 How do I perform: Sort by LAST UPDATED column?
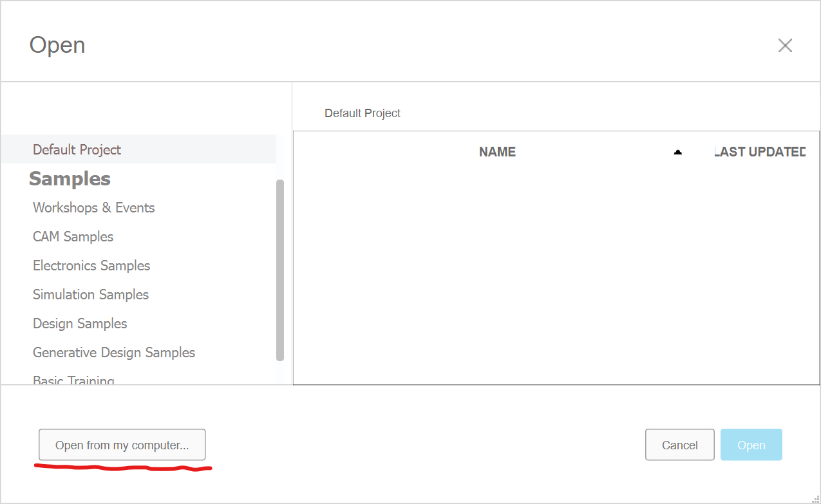760,152
